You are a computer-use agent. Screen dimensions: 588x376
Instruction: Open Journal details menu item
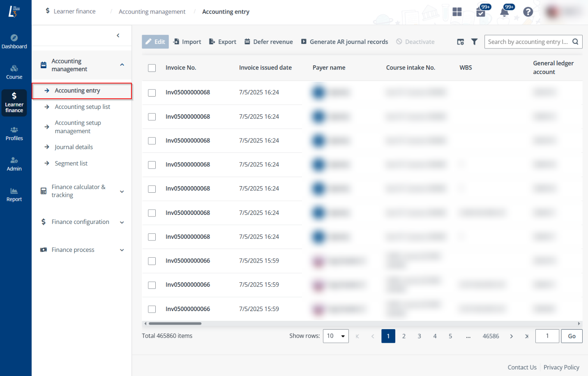74,147
